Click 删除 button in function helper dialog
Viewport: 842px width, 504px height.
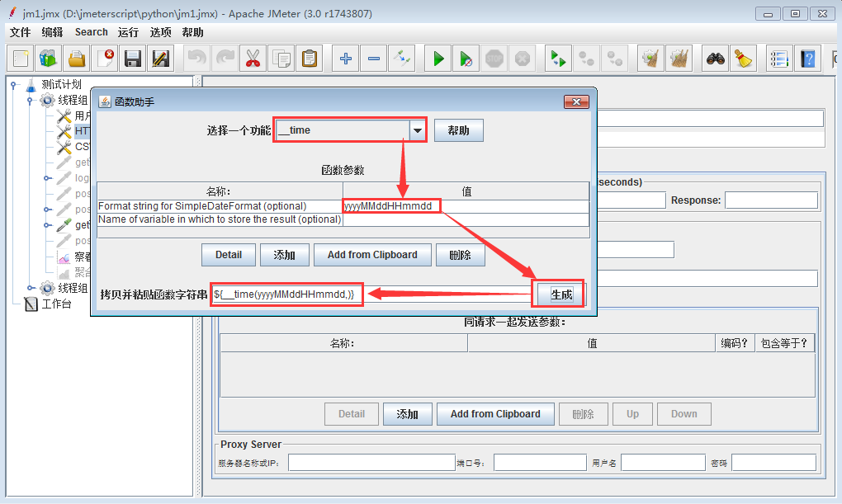[x=461, y=255]
